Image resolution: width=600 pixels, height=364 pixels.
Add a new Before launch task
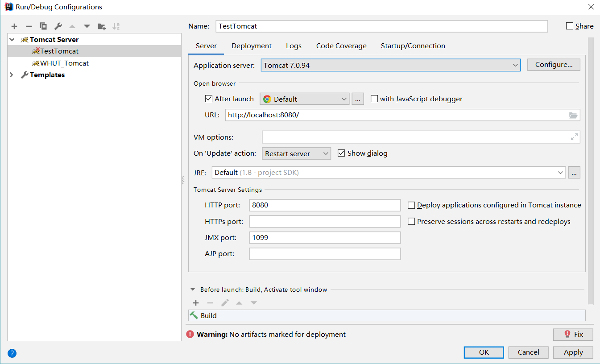click(x=196, y=303)
